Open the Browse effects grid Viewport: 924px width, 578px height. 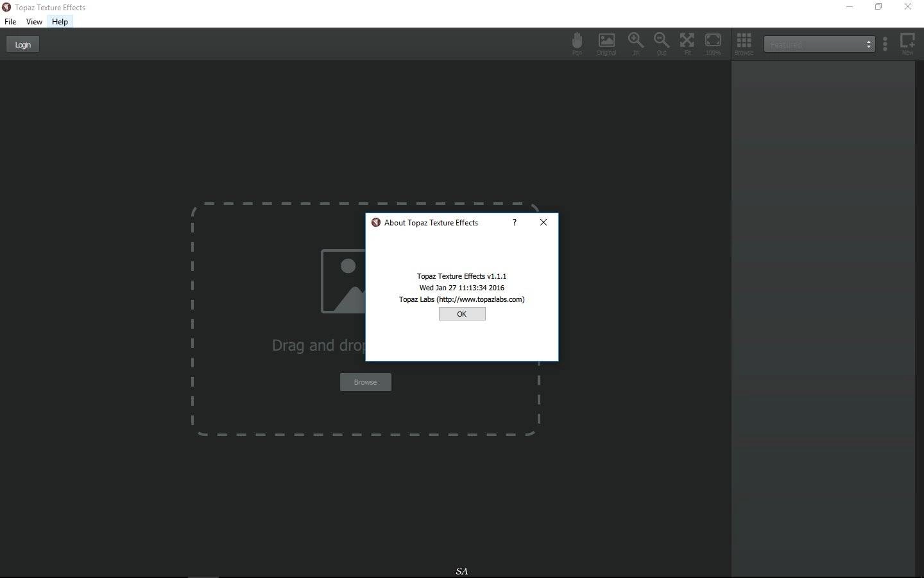744,44
